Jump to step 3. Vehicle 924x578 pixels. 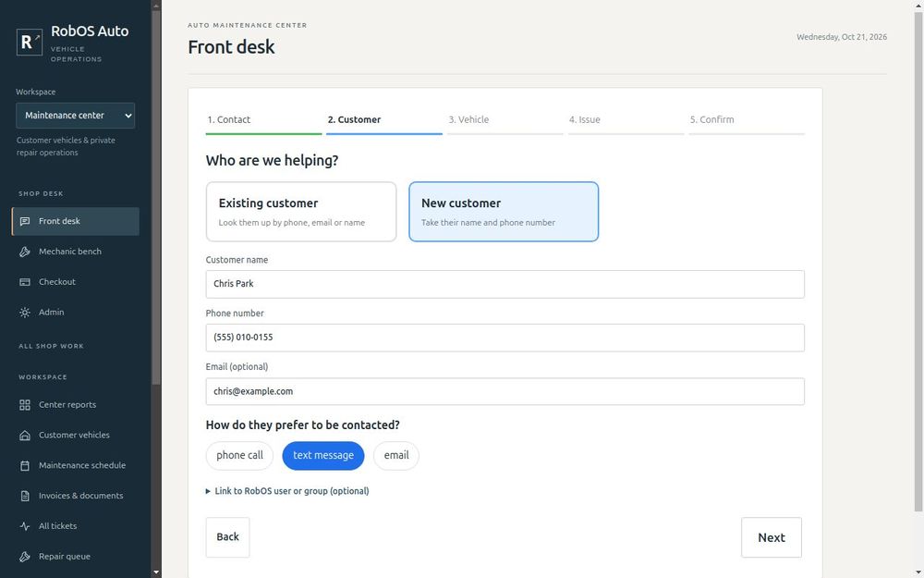pyautogui.click(x=505, y=121)
